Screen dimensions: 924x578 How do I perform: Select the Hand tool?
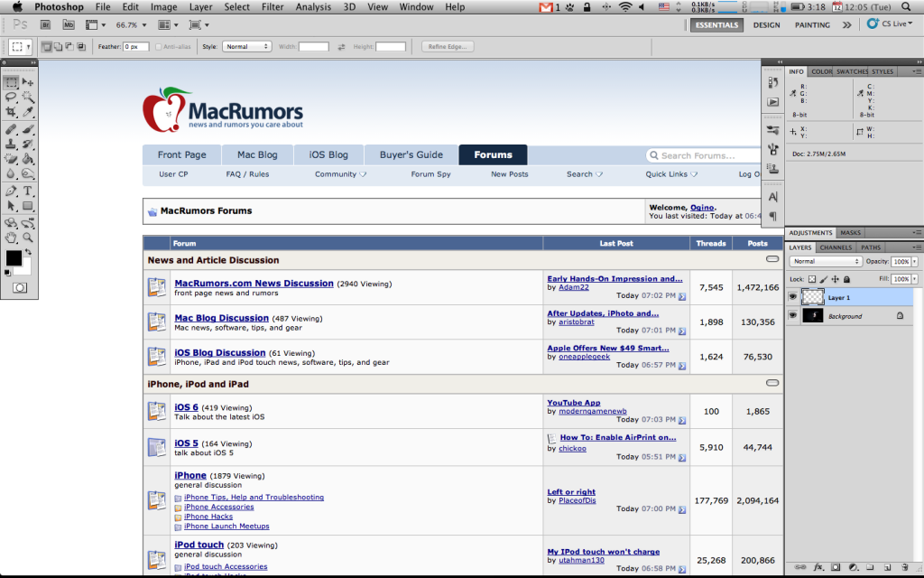click(11, 238)
